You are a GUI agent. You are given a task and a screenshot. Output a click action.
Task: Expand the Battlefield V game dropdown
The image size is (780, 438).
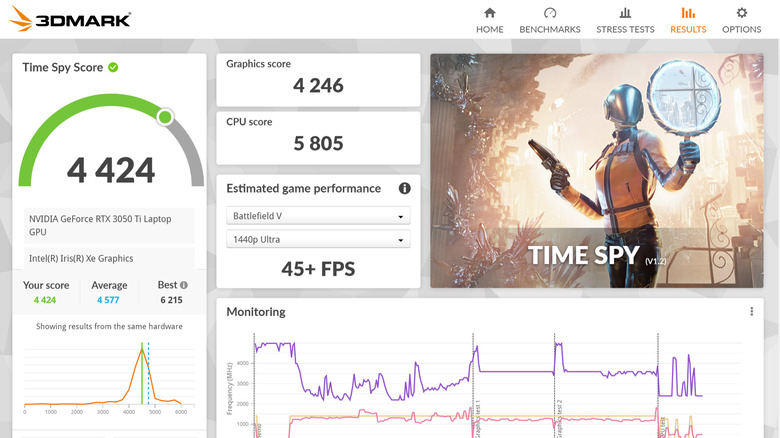pos(318,216)
